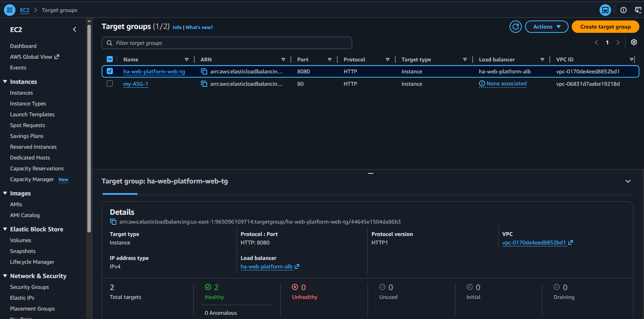The width and height of the screenshot is (644, 319).
Task: Collapse the Network & Security section
Action: point(5,276)
